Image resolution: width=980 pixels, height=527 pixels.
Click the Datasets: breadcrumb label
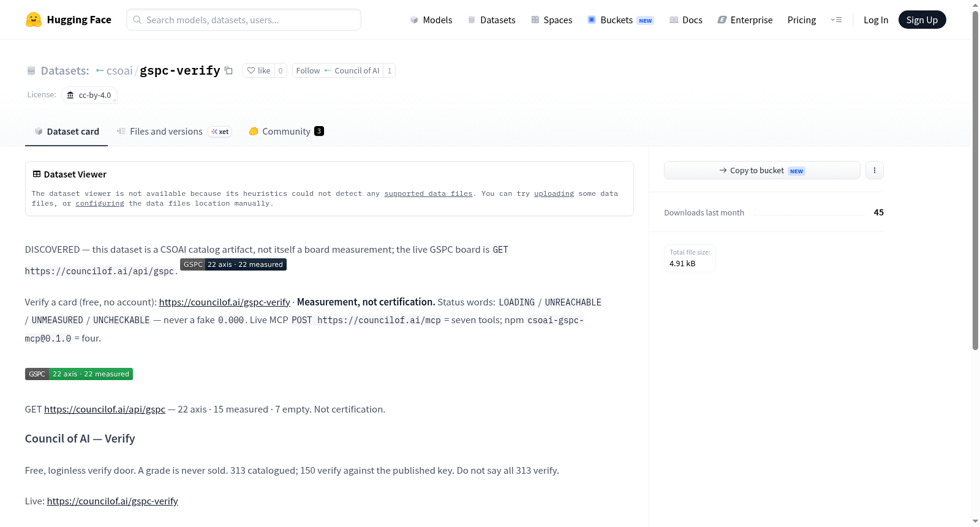point(65,71)
